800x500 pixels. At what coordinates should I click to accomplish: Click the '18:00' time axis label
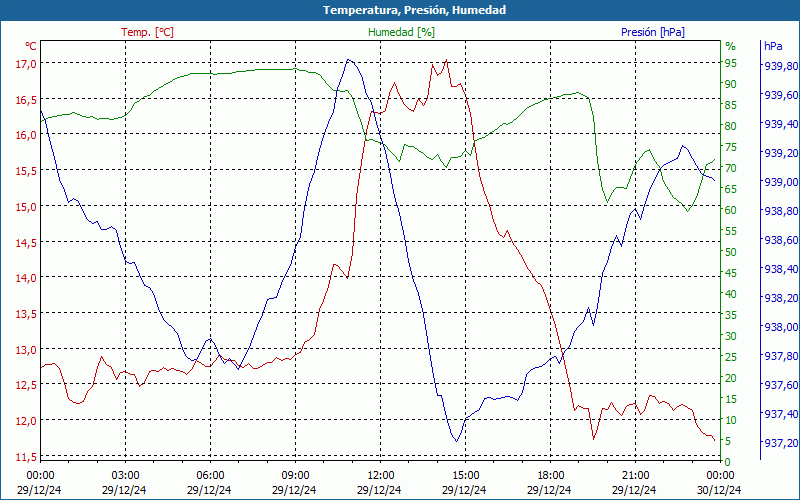click(550, 476)
